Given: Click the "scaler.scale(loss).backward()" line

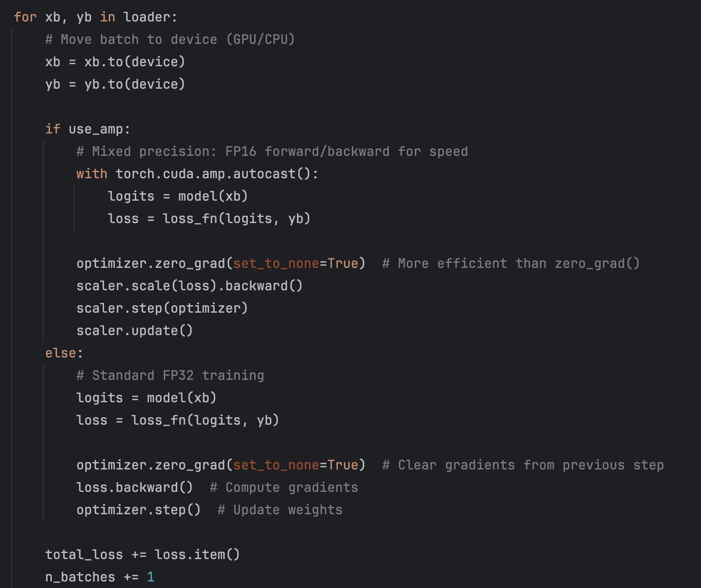Looking at the screenshot, I should point(189,286).
